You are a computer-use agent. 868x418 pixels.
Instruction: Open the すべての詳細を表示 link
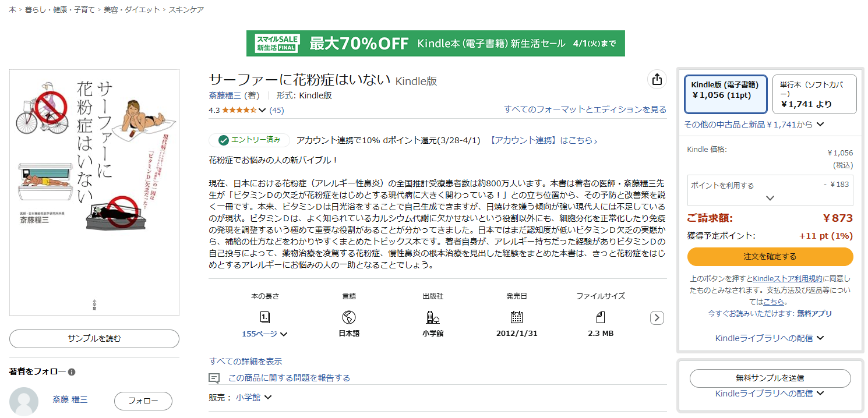pos(245,362)
